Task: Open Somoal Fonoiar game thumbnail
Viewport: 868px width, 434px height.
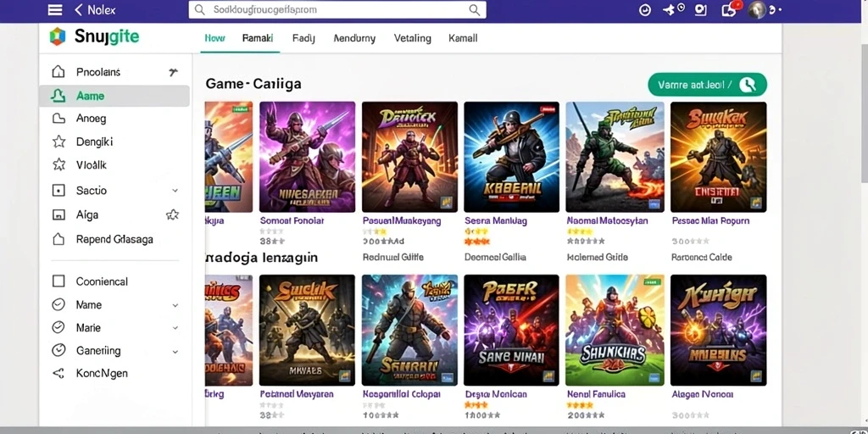Action: point(307,157)
